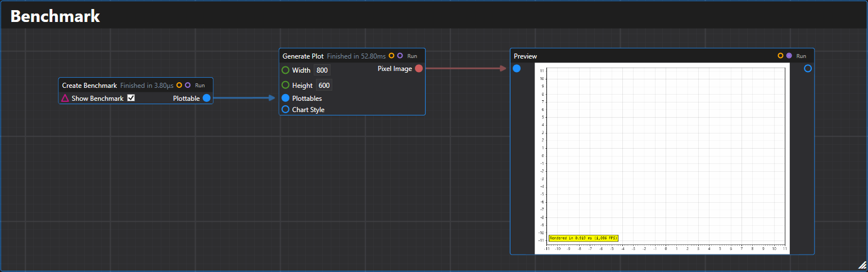
Task: Click the yellow Rendered in benchmark label
Action: (584, 238)
